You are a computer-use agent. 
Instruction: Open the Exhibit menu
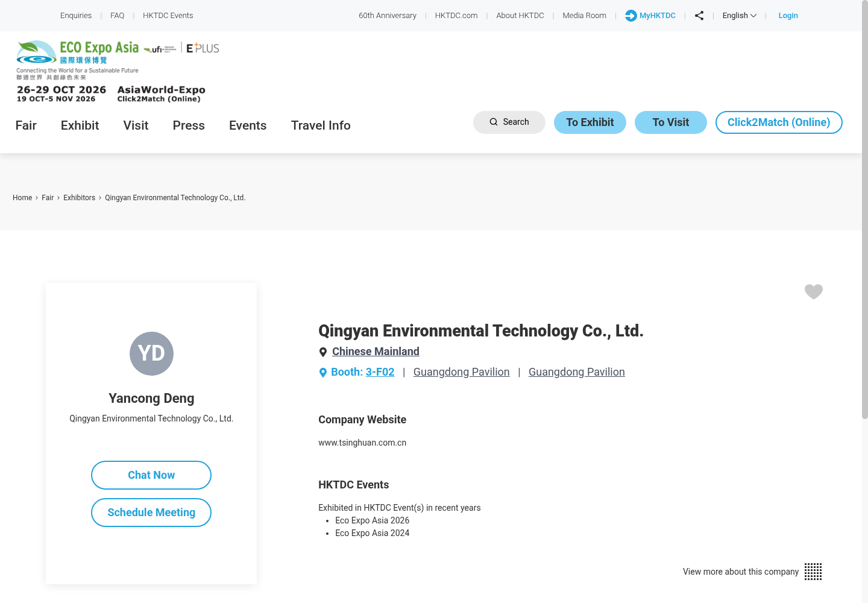click(80, 125)
